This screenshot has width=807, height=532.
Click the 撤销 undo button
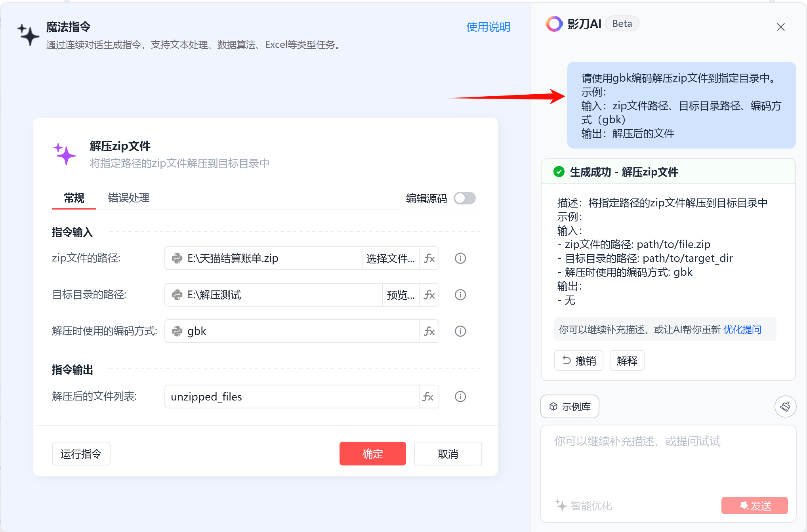click(579, 361)
